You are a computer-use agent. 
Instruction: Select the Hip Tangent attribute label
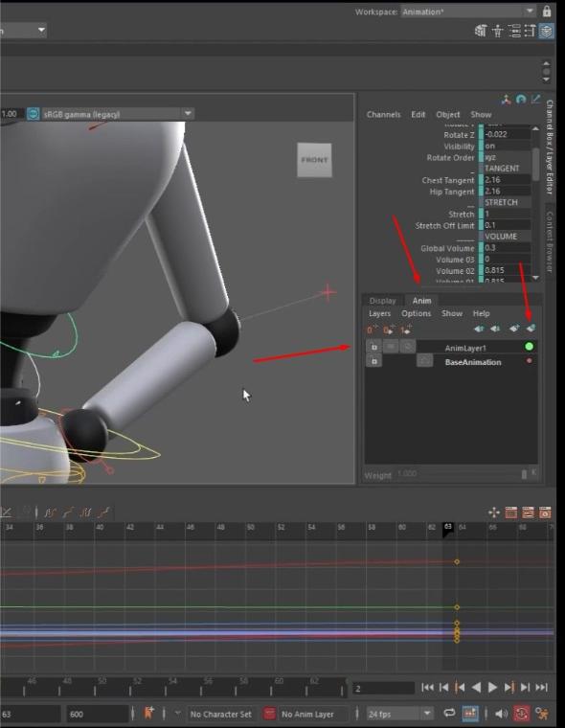[451, 192]
